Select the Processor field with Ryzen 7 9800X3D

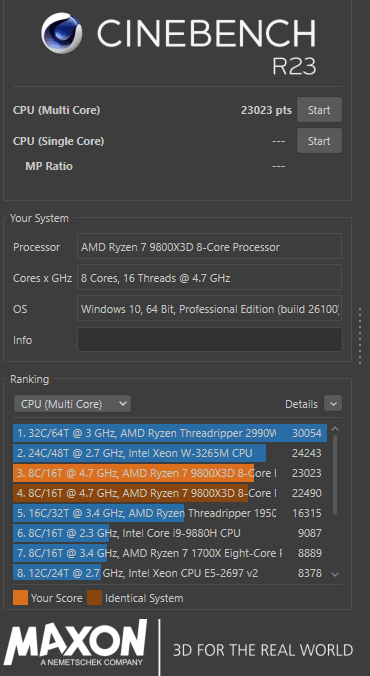coord(210,247)
